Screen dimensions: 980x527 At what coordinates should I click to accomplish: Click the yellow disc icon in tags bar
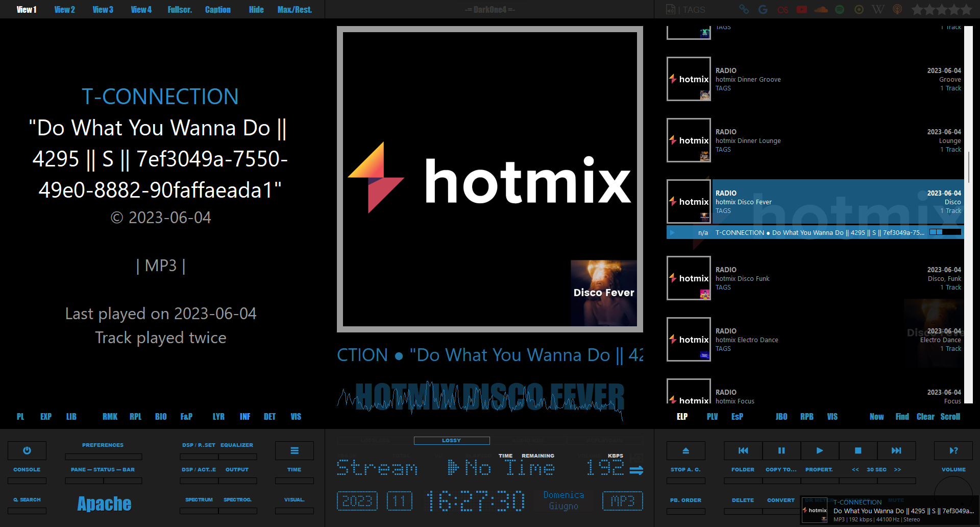click(859, 9)
